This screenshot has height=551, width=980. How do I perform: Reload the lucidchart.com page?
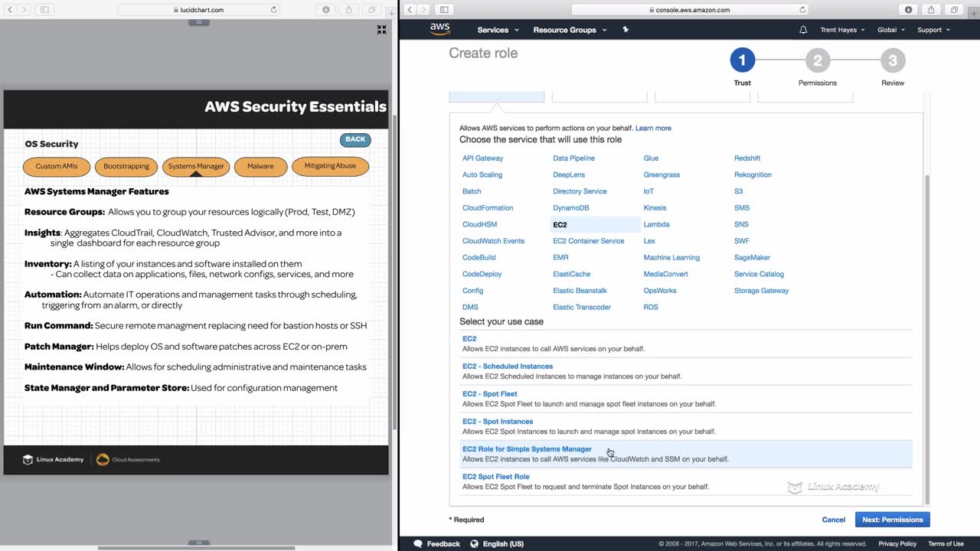click(x=273, y=10)
